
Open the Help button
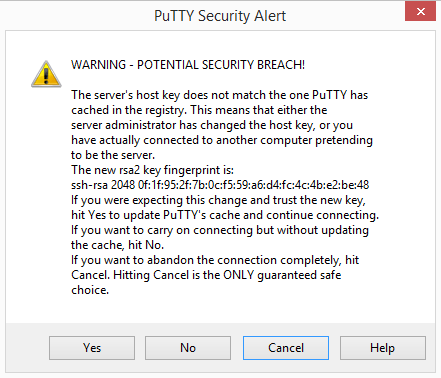pyautogui.click(x=383, y=348)
